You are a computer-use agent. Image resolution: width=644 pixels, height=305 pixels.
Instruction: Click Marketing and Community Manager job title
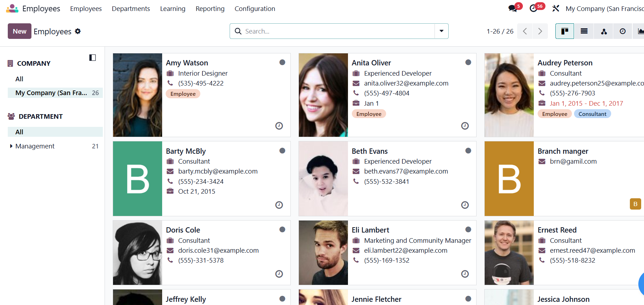418,240
